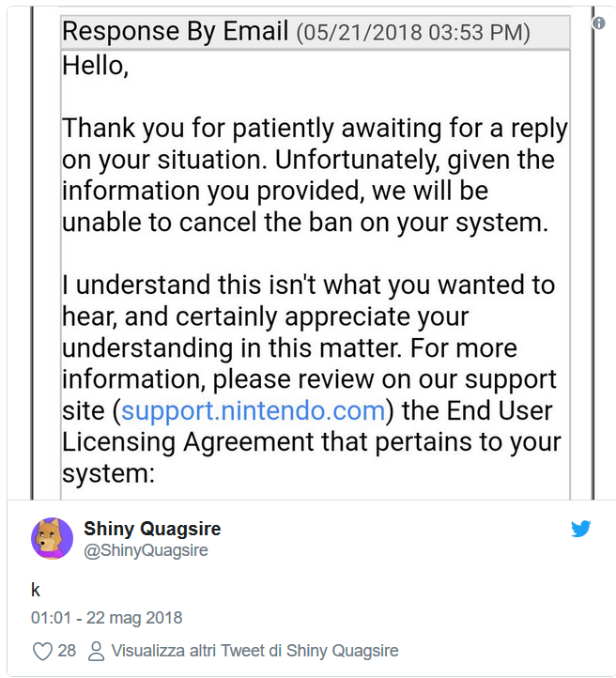616x678 pixels.
Task: Click the Shiny Quagsire display name
Action: (152, 529)
